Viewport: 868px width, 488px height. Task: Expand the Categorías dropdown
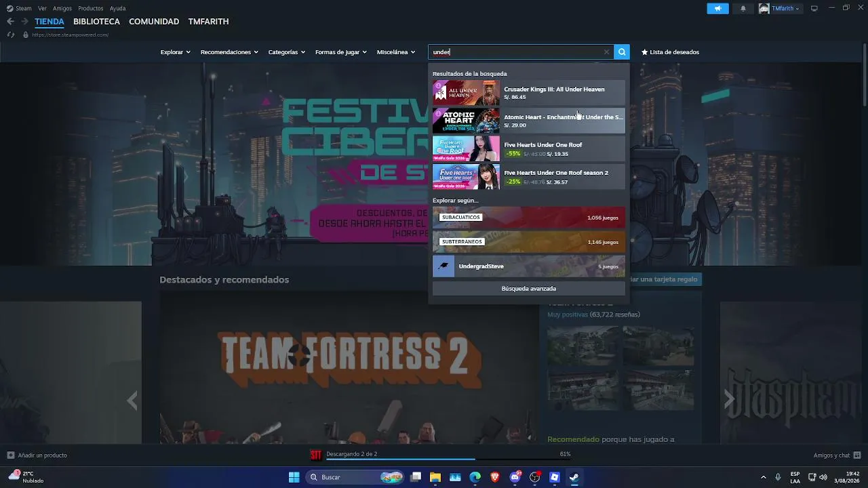(x=287, y=52)
